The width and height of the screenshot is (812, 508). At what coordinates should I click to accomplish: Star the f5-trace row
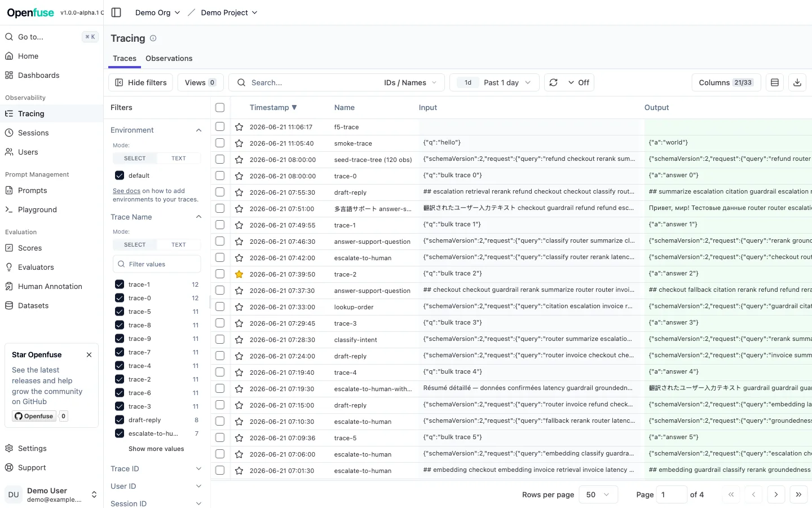(239, 127)
